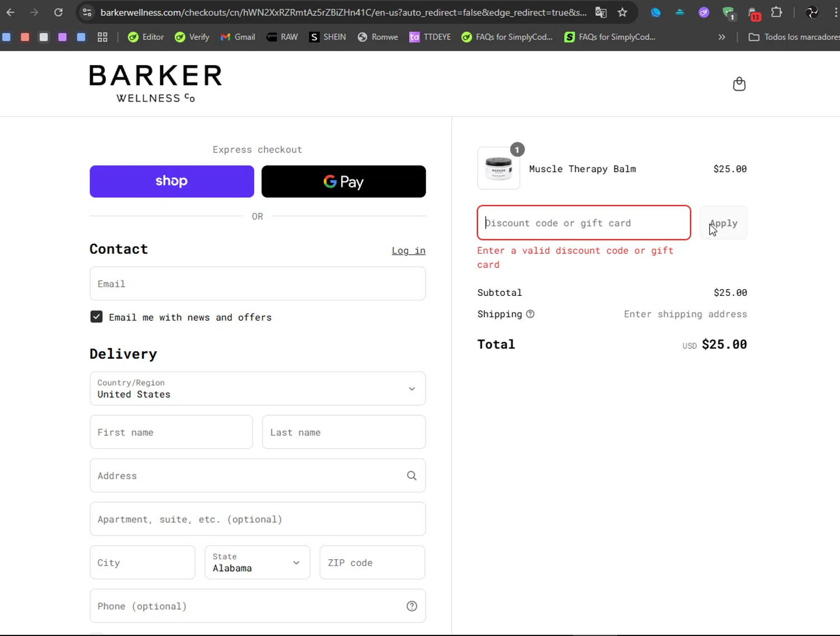
Task: Open the Verify bookmark
Action: pos(192,37)
